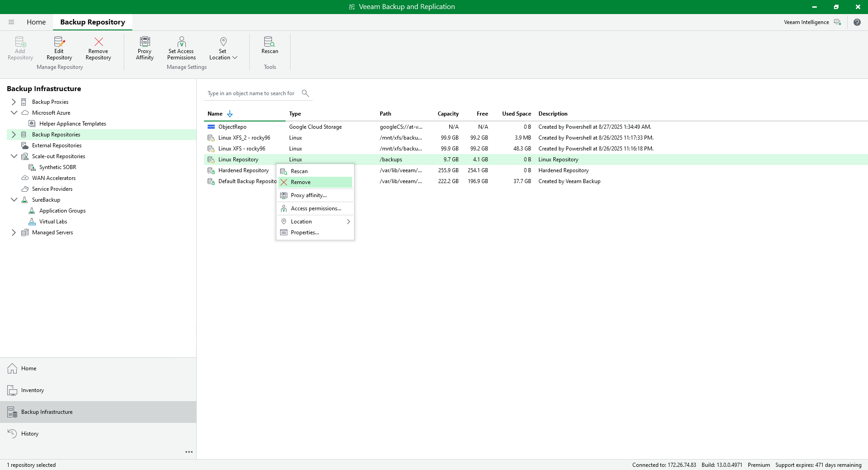Open Proxy Affinity from the ribbon
The image size is (868, 470).
click(x=145, y=48)
